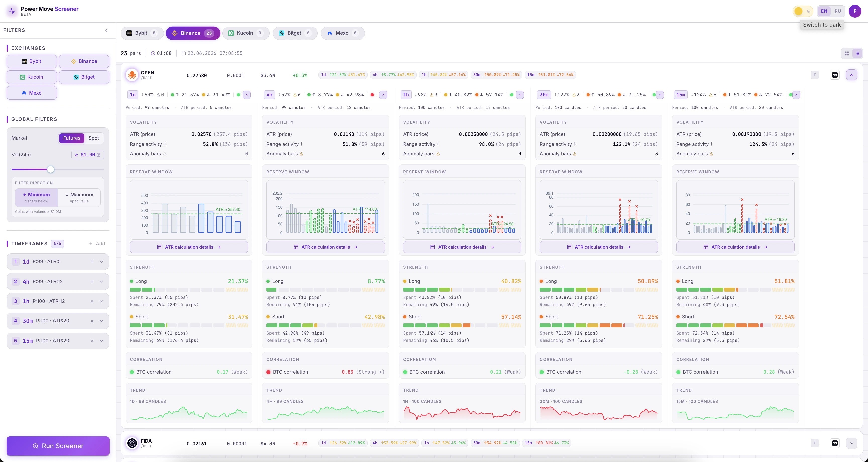Screen dimensions: 868x462
Task: Expand the 1h timeframe settings in sidebar
Action: (x=101, y=301)
